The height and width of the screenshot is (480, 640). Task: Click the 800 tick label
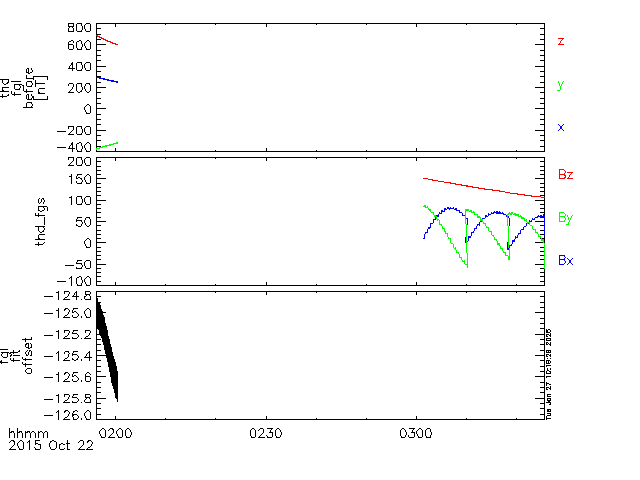click(80, 28)
